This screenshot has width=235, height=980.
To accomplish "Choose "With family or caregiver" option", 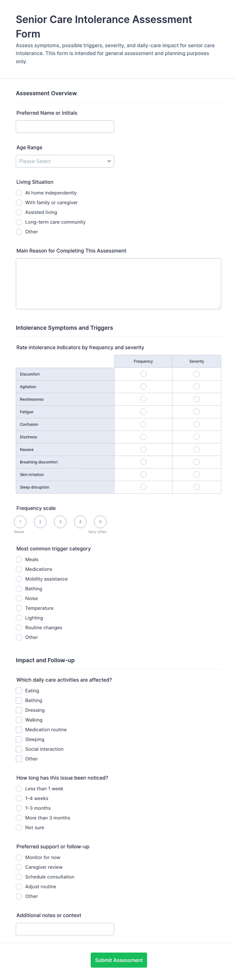I will tap(19, 203).
